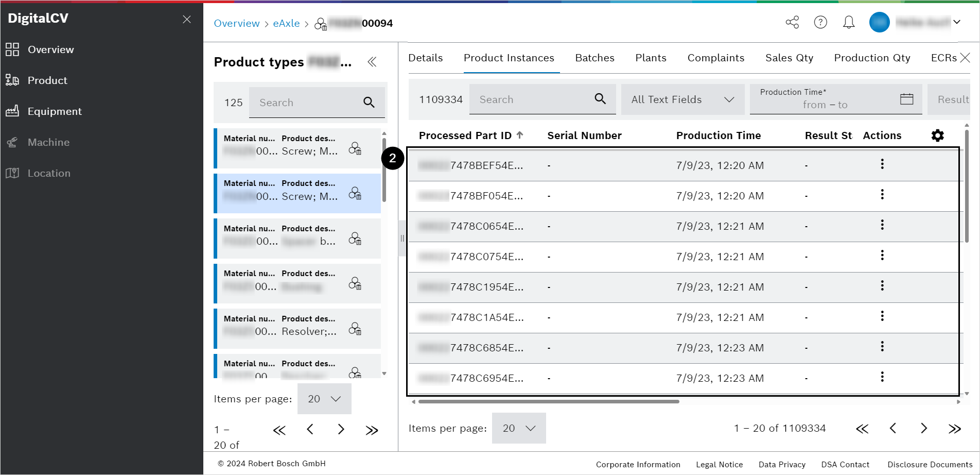The width and height of the screenshot is (980, 475).
Task: Click the share icon in the header
Action: (x=792, y=22)
